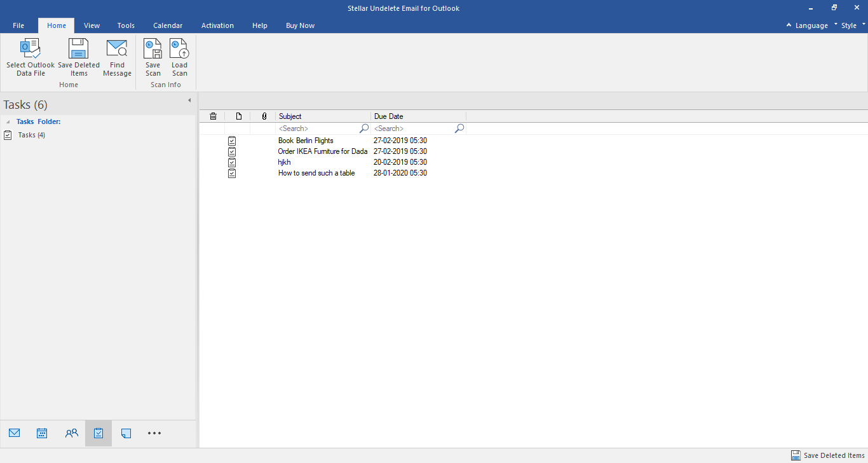Select the Book Berlin Flights task row

click(x=306, y=141)
